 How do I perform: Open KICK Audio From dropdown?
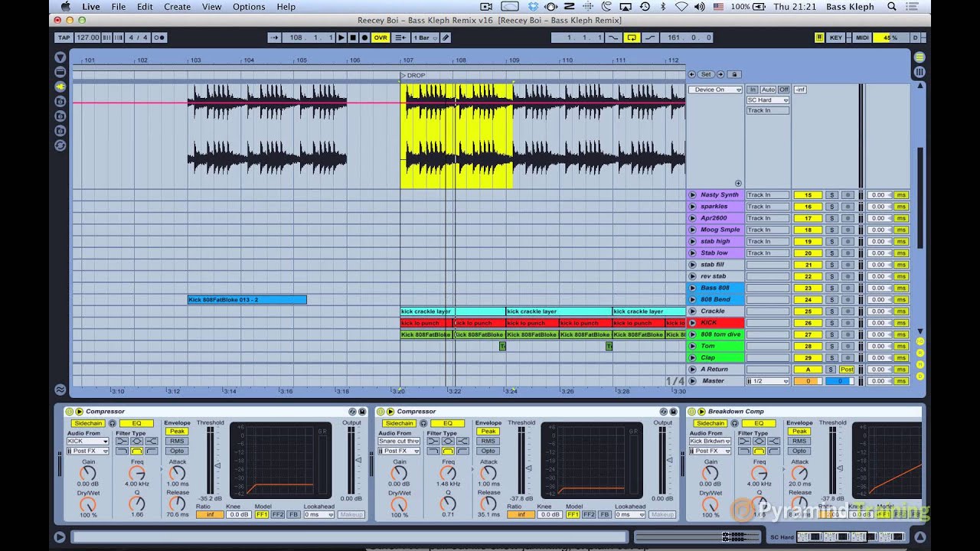pos(88,442)
